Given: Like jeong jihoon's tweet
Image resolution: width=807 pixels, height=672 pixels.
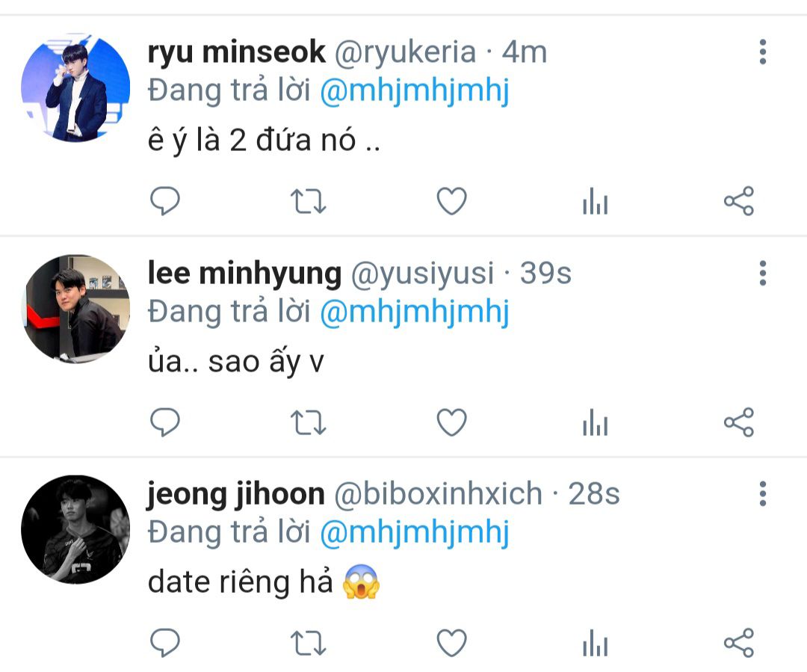Looking at the screenshot, I should coord(452,643).
